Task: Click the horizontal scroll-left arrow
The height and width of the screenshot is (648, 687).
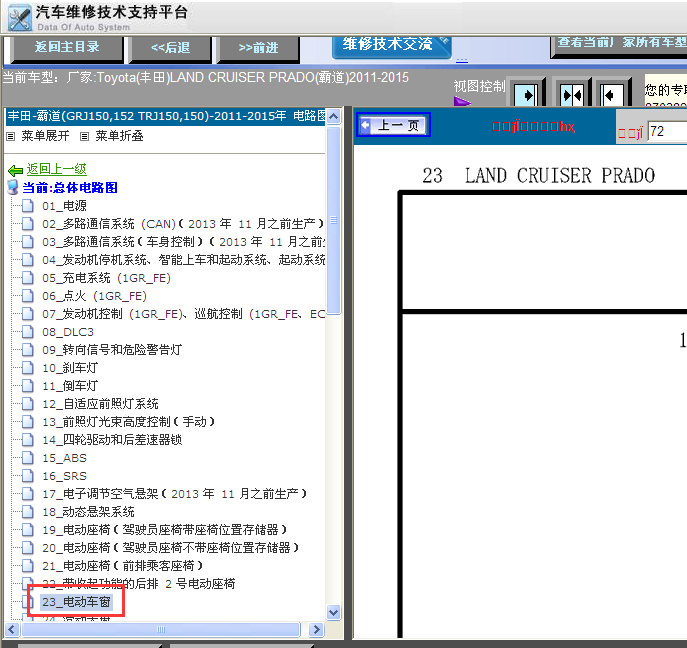Action: [11, 630]
